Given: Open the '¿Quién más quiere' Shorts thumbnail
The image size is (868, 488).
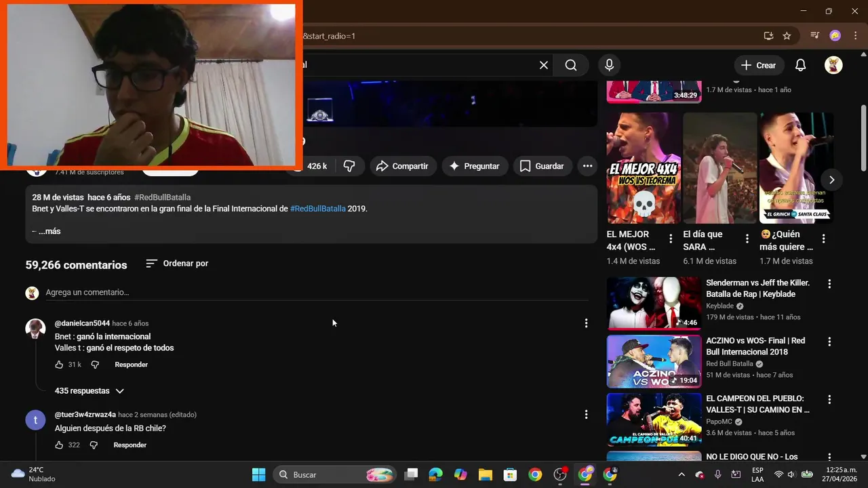Looking at the screenshot, I should (796, 168).
